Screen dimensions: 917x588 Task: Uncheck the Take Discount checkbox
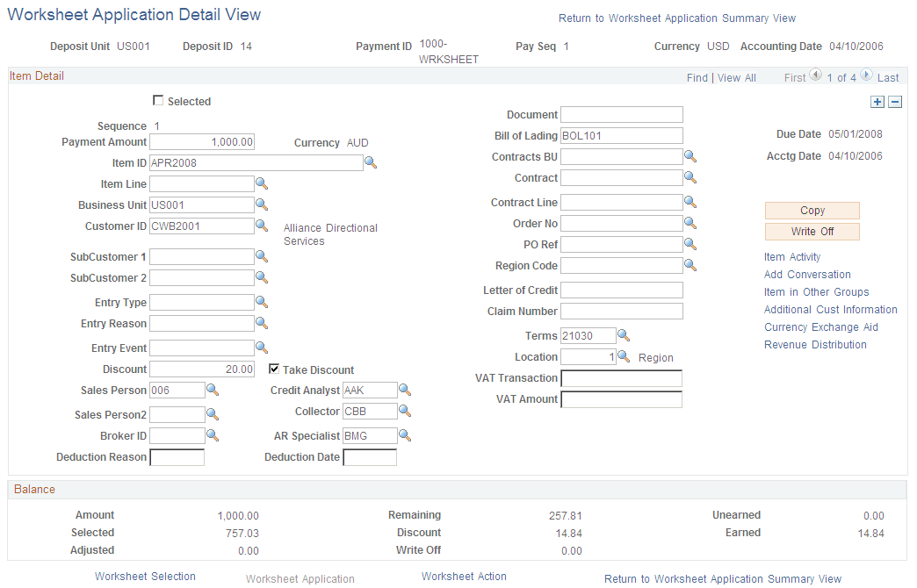coord(273,369)
